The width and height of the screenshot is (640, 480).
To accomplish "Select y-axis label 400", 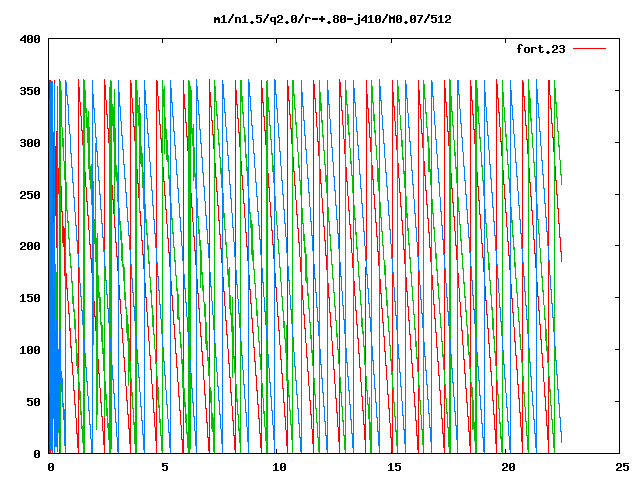I will click(30, 40).
